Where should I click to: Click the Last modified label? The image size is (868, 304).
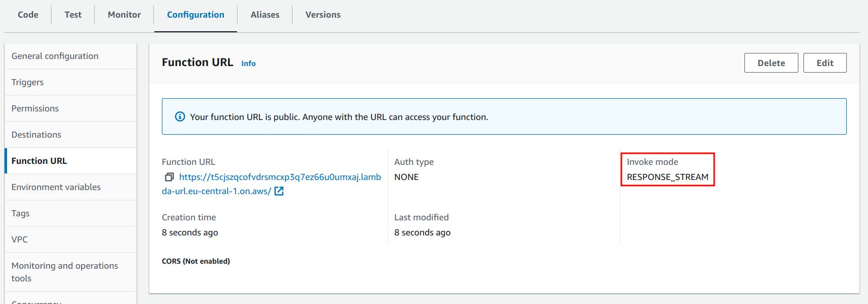[422, 217]
